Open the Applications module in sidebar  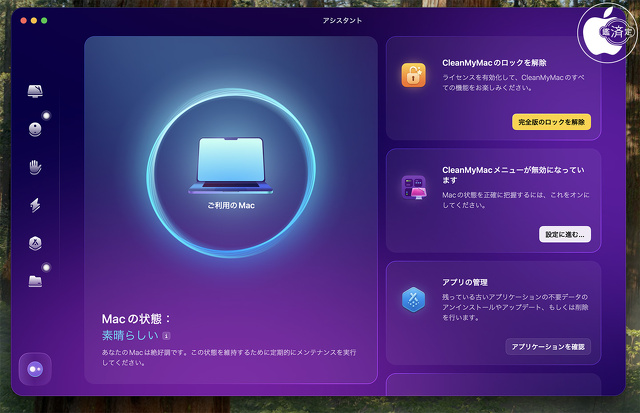[x=35, y=243]
